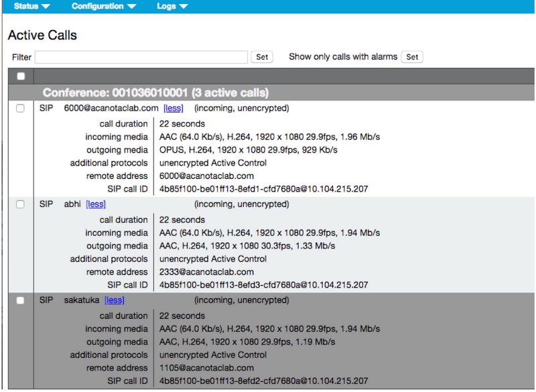This screenshot has width=536, height=392.
Task: Click the sakatuka participant name
Action: point(81,300)
